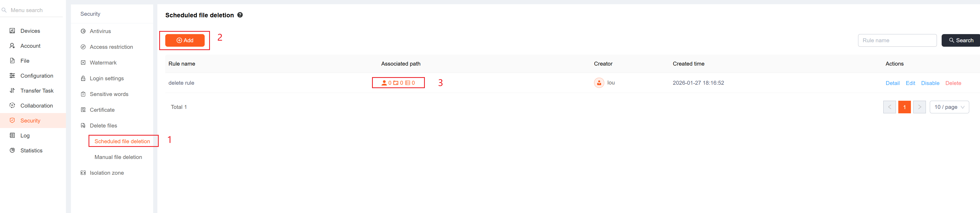
Task: Click the Statistics pie chart icon
Action: coord(12,150)
